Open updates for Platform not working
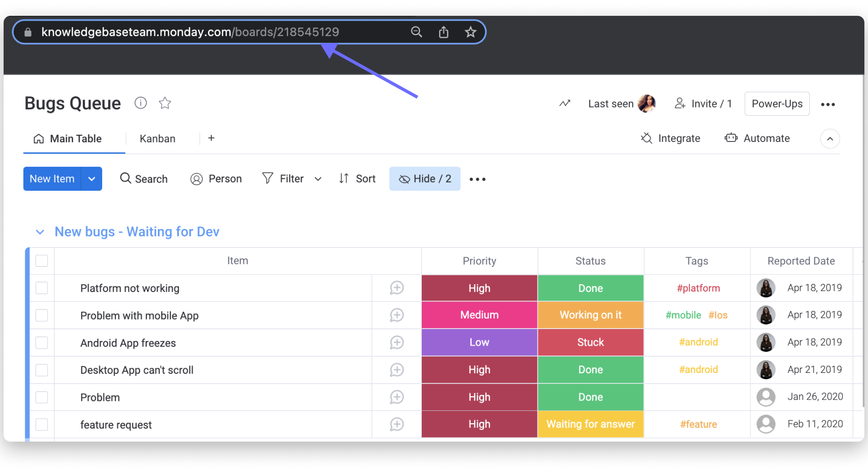The width and height of the screenshot is (868, 471). point(397,288)
